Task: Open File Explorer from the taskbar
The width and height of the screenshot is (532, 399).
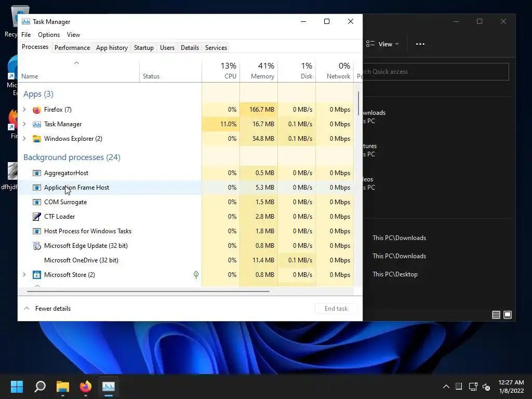Action: pos(63,387)
